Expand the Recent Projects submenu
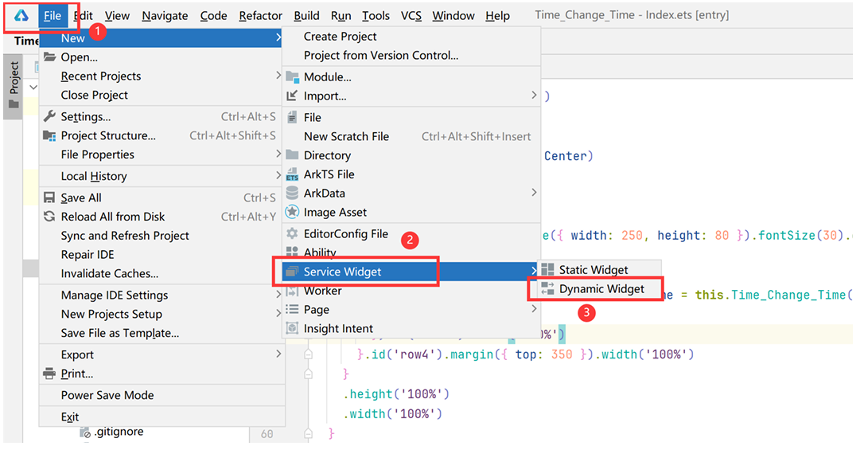Viewport: 868px width, 450px height. [x=278, y=76]
